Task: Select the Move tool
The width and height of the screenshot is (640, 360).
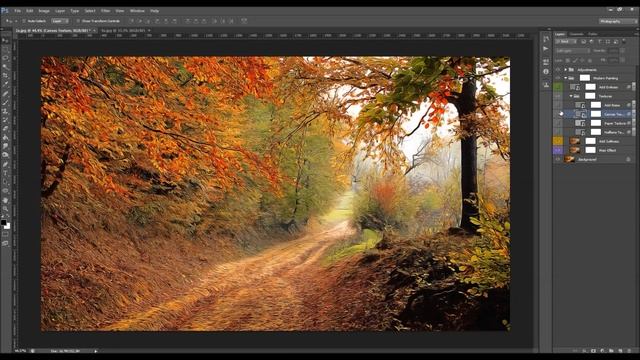Action: 5,41
